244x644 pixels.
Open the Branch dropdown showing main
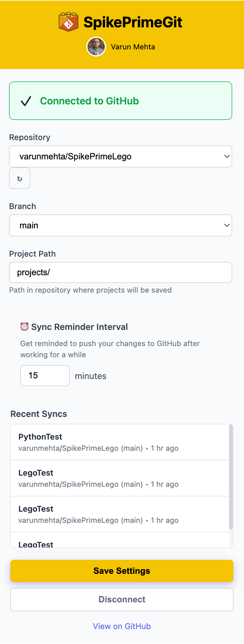click(x=121, y=225)
